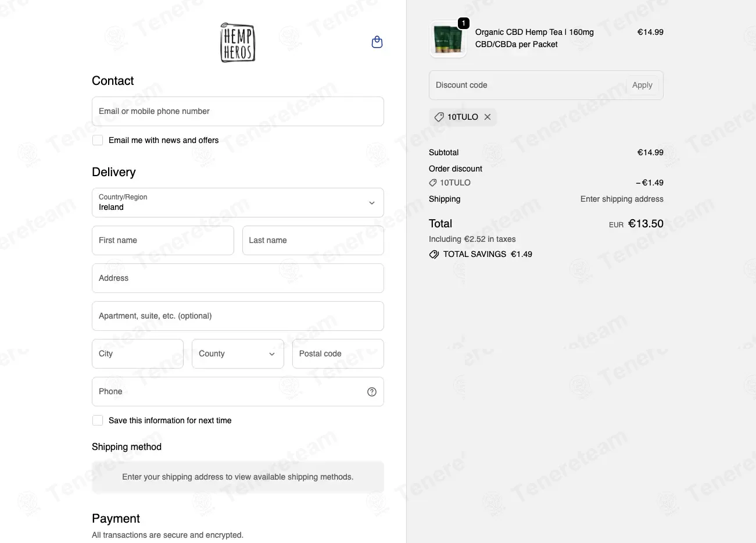756x543 pixels.
Task: Click the tag icon beside Order discount code
Action: point(433,183)
